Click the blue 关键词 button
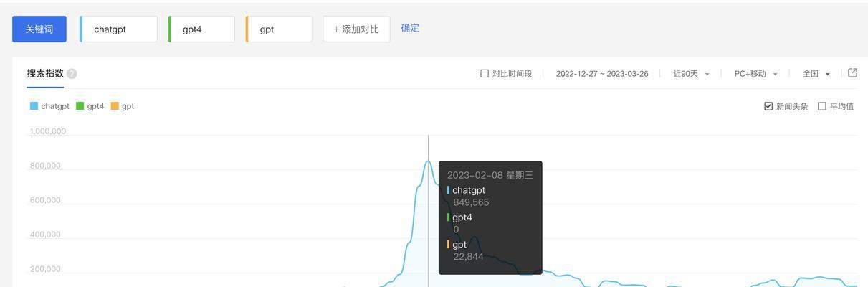The width and height of the screenshot is (868, 287). [39, 29]
